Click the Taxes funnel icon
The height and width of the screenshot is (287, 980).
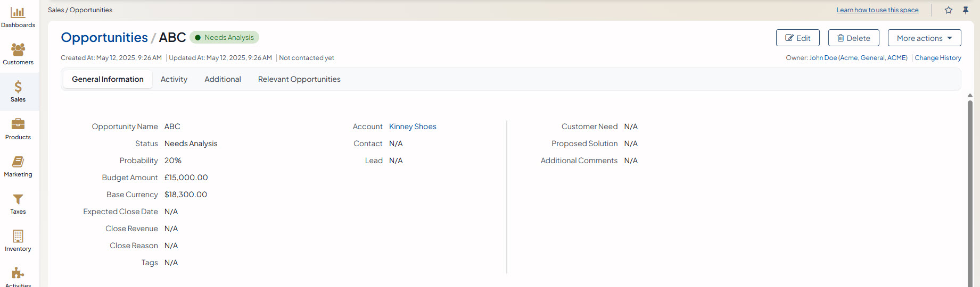point(18,199)
